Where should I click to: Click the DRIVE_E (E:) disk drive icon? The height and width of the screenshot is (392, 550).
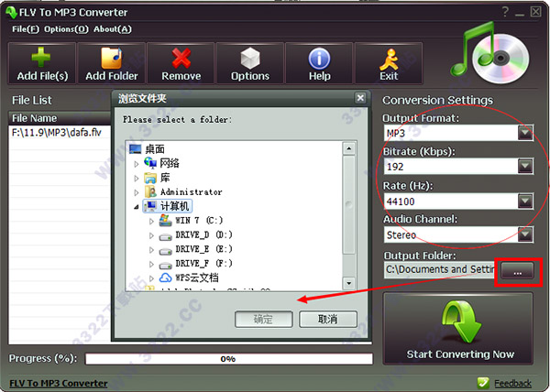point(165,252)
